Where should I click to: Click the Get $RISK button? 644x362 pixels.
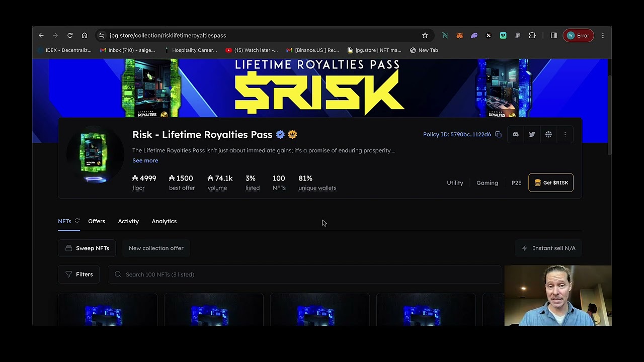[551, 183]
